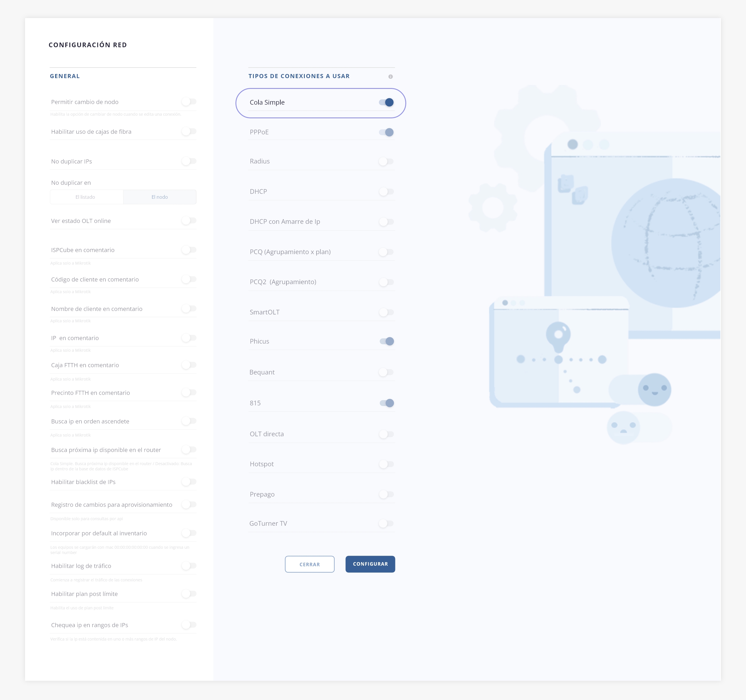This screenshot has height=700, width=746.
Task: Turn off the PPPoE connection toggle
Action: 386,132
